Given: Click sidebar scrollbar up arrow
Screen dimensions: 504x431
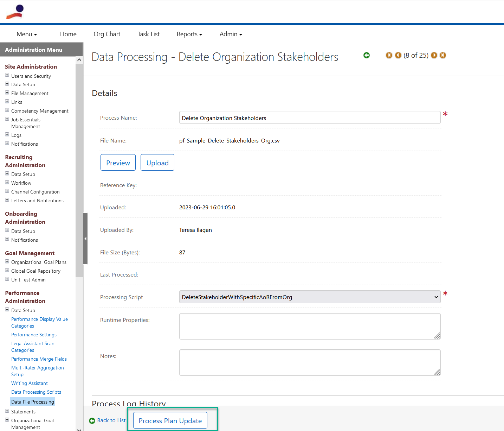Looking at the screenshot, I should coord(79,60).
